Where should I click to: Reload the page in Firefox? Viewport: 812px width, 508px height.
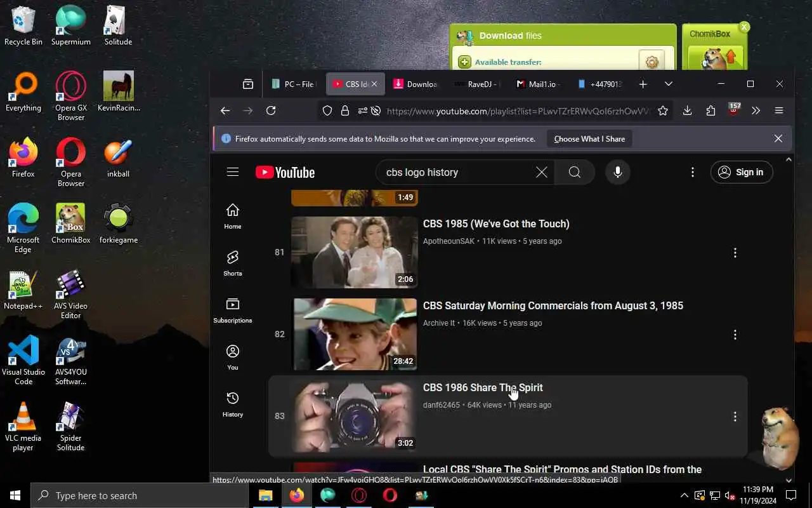pyautogui.click(x=271, y=110)
